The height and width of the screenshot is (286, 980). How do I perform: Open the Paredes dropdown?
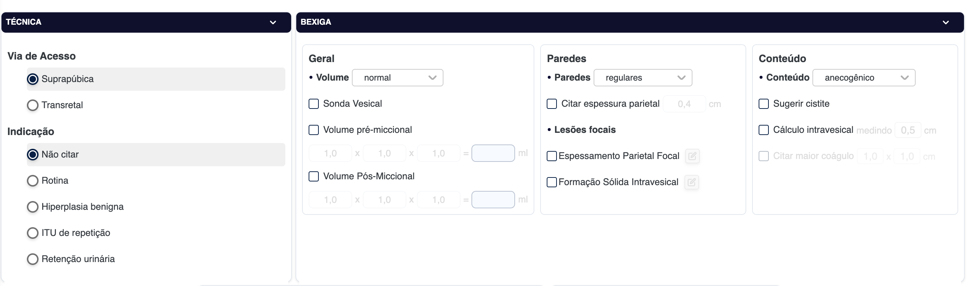click(x=643, y=78)
